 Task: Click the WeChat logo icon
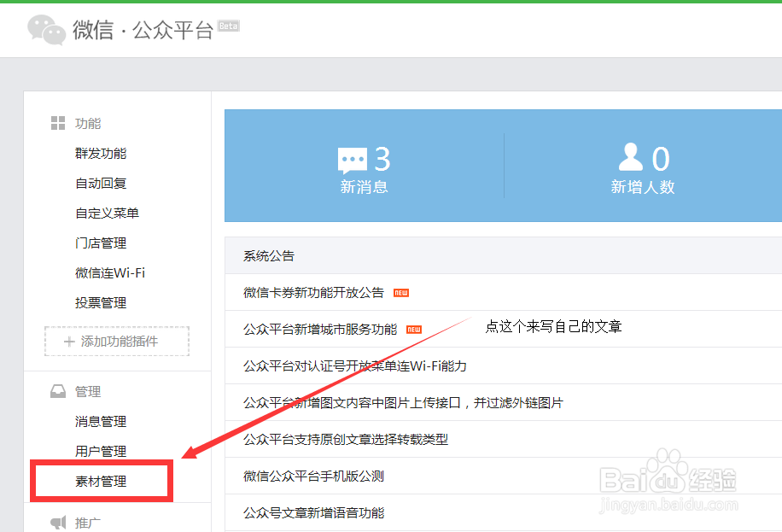click(x=46, y=29)
